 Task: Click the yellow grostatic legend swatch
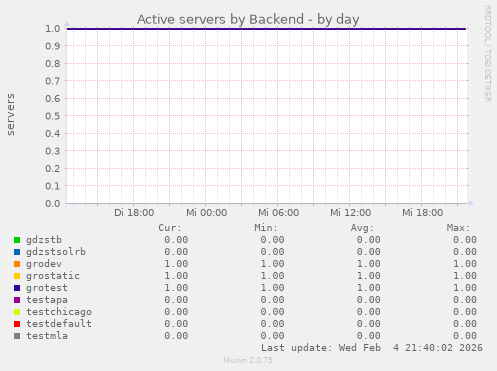17,276
